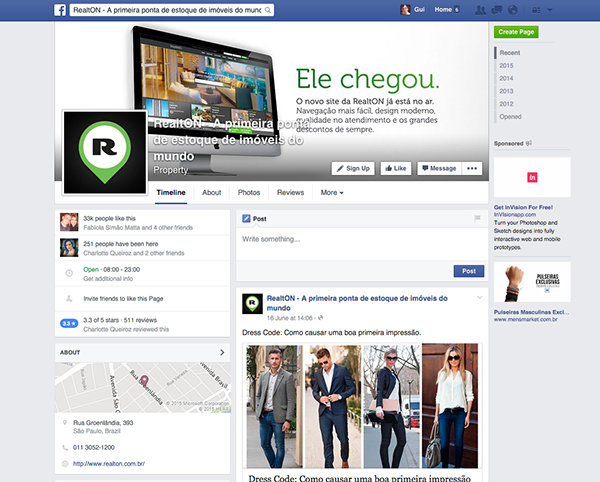Go to Home in the top bar
This screenshot has width=600, height=482.
pyautogui.click(x=443, y=10)
